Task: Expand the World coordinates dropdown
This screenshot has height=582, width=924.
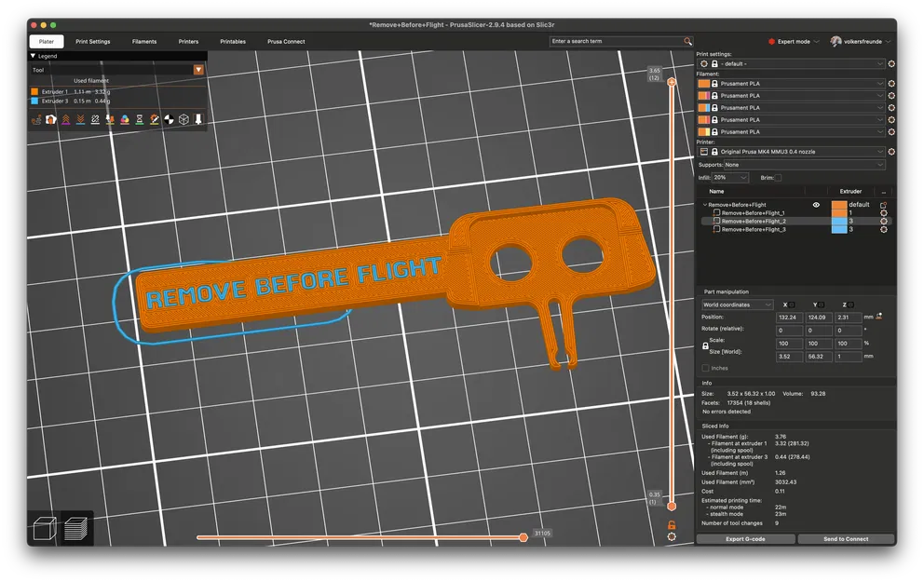Action: tap(737, 305)
